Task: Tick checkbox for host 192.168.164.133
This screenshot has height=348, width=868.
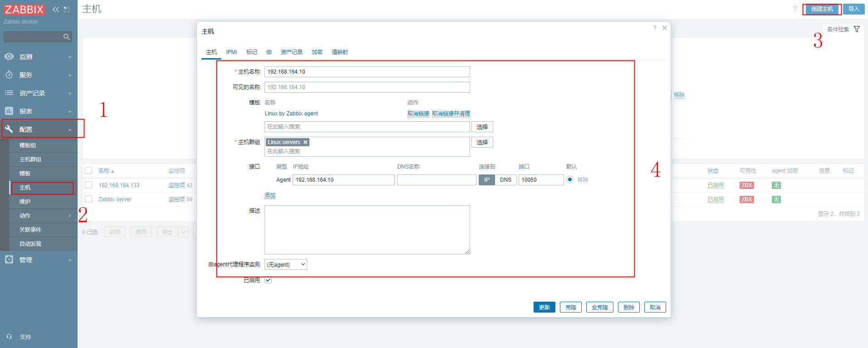Action: tap(88, 185)
